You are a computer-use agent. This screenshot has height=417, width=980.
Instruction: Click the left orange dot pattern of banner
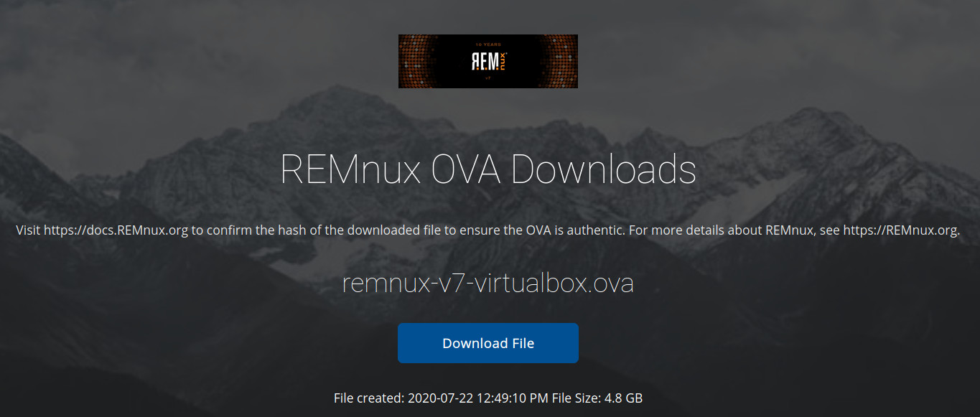point(416,61)
